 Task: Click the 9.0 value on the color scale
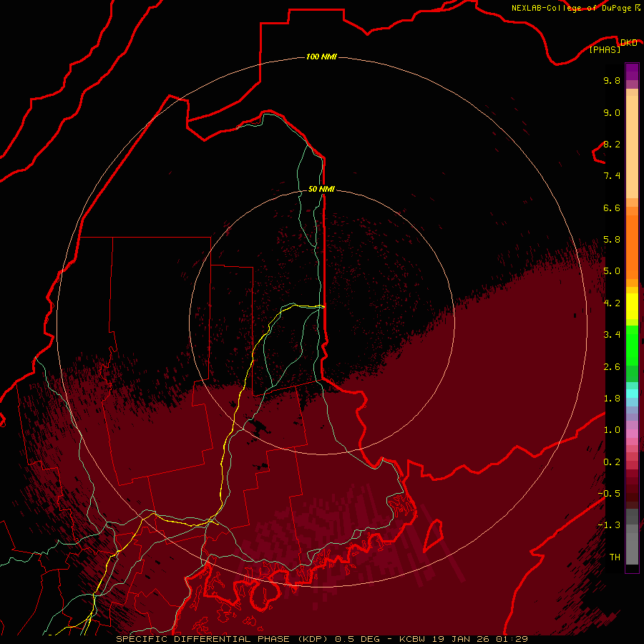pyautogui.click(x=612, y=112)
